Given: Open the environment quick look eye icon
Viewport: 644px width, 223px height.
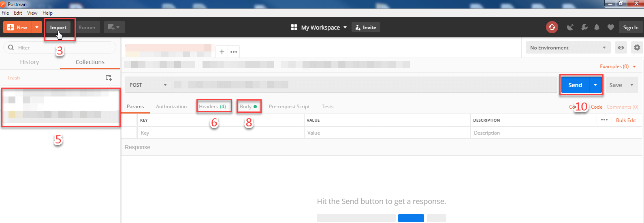Looking at the screenshot, I should point(621,47).
